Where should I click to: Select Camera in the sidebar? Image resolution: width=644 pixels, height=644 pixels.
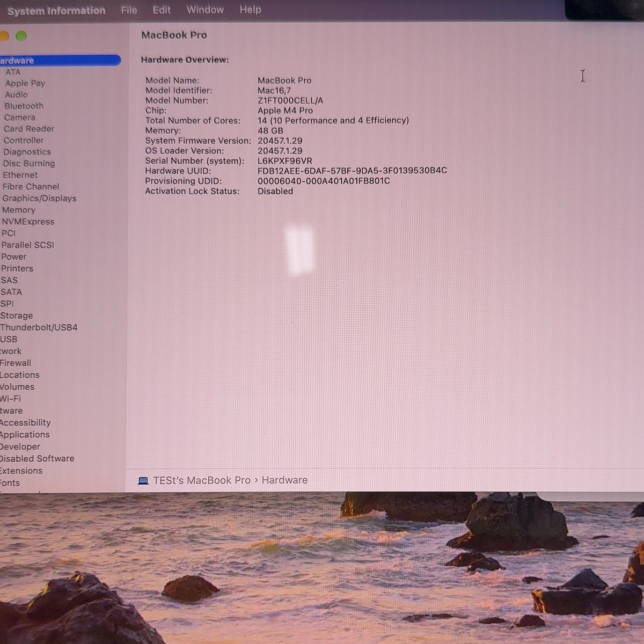(20, 118)
